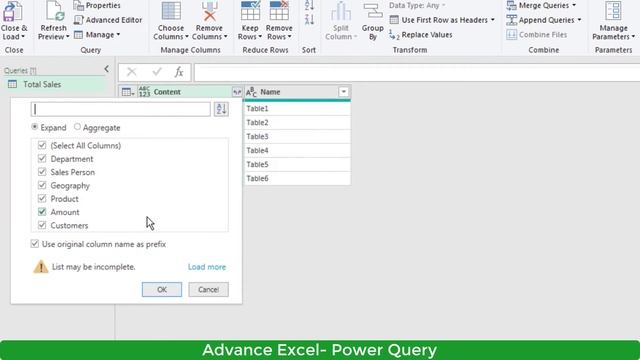
Task: Click the sort columns A-Z button in the panel
Action: click(x=221, y=109)
